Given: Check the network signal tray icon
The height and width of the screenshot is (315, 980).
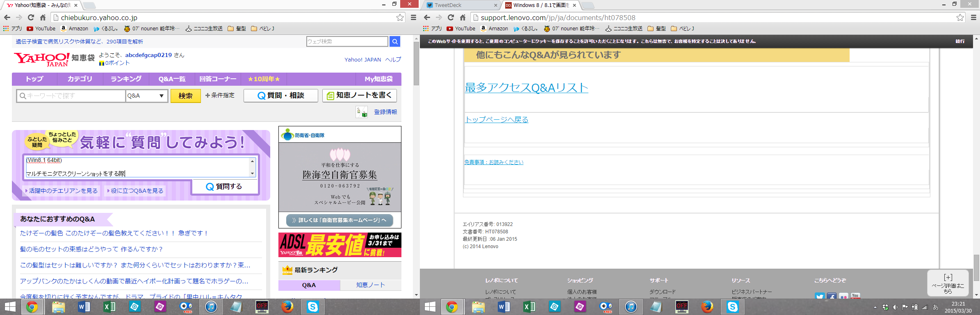Looking at the screenshot, I should click(925, 307).
